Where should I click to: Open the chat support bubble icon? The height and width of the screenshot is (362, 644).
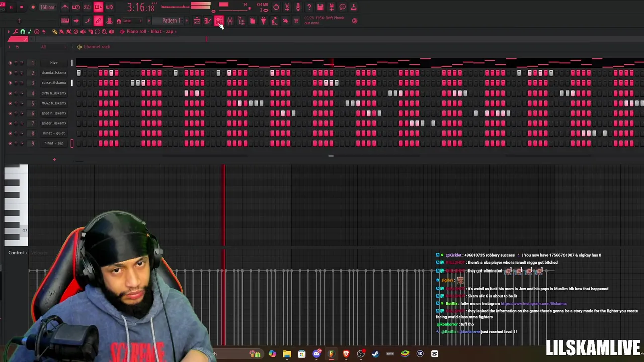click(x=343, y=7)
